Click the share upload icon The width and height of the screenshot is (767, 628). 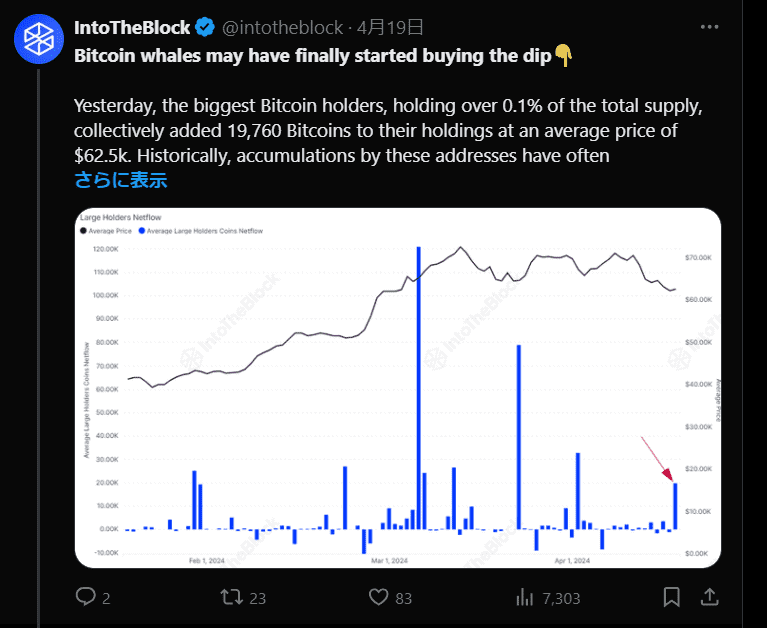click(709, 597)
